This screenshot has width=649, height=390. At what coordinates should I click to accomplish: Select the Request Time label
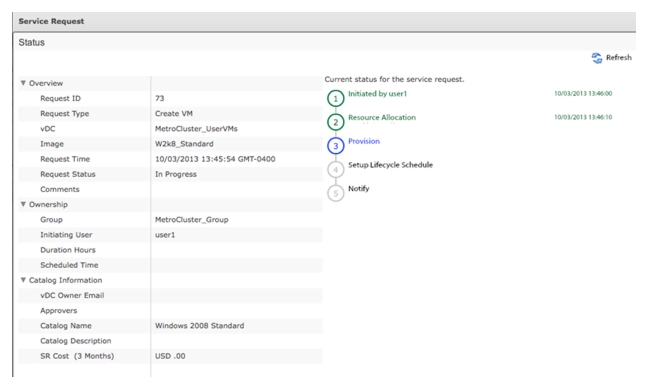(65, 159)
